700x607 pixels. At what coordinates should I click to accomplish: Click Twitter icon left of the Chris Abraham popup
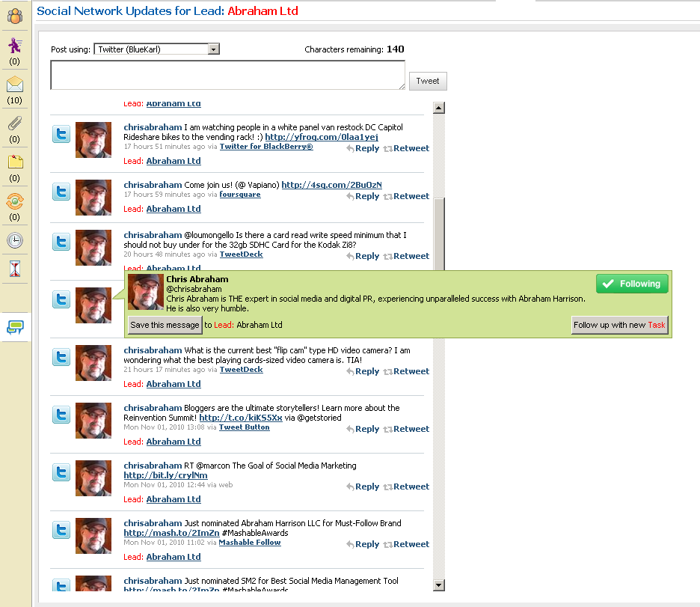coord(61,299)
